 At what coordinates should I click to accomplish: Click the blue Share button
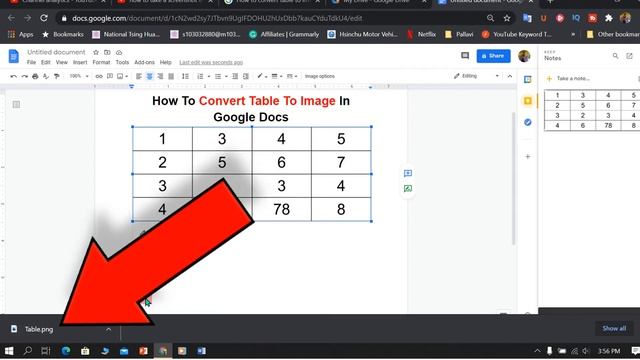click(x=493, y=56)
